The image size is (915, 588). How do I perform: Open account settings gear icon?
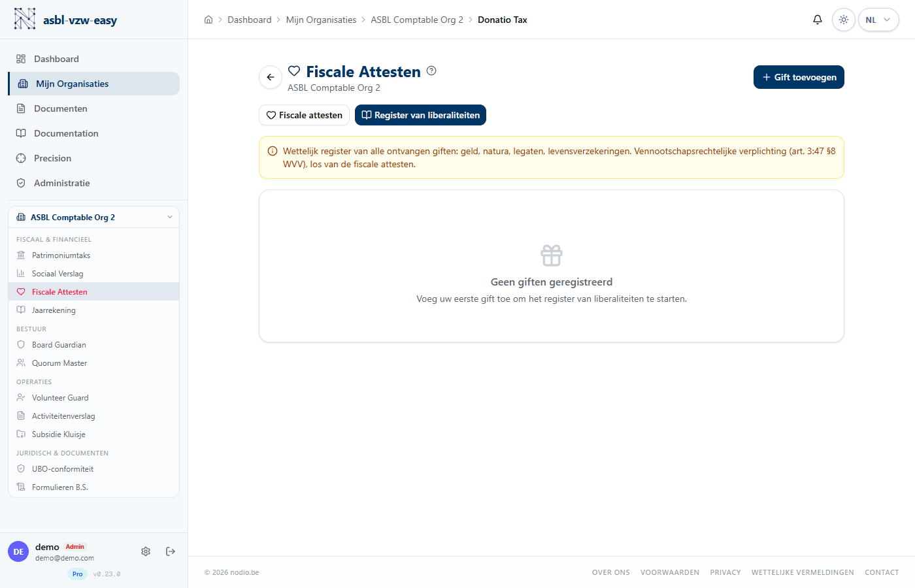(146, 551)
